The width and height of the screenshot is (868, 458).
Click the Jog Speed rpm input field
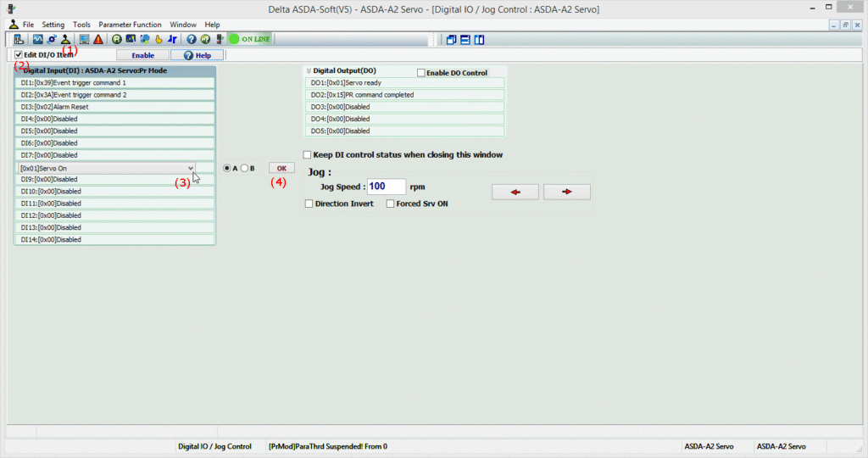[387, 187]
